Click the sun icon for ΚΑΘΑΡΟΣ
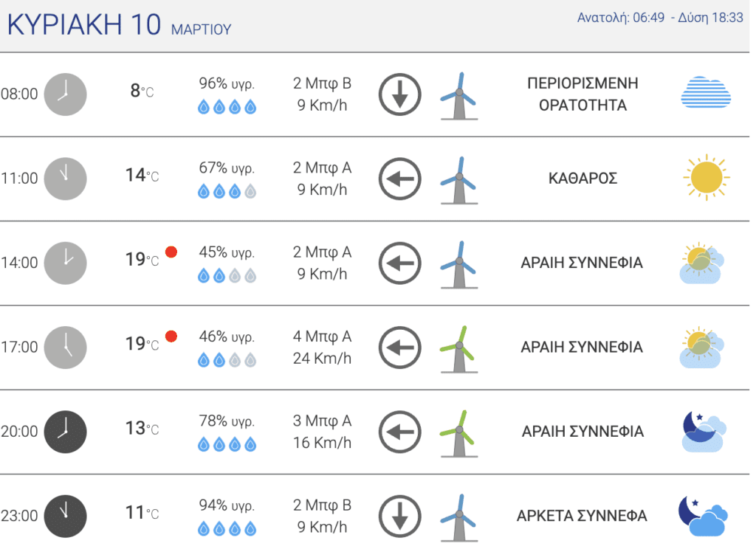Image resolution: width=756 pixels, height=549 pixels. click(707, 177)
